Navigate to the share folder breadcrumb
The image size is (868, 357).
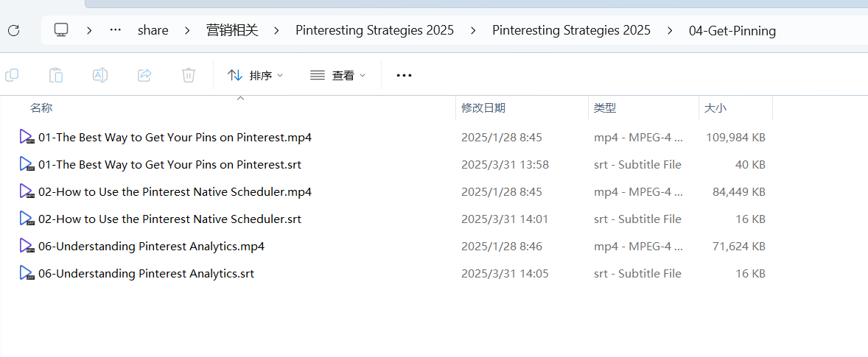[x=153, y=30]
